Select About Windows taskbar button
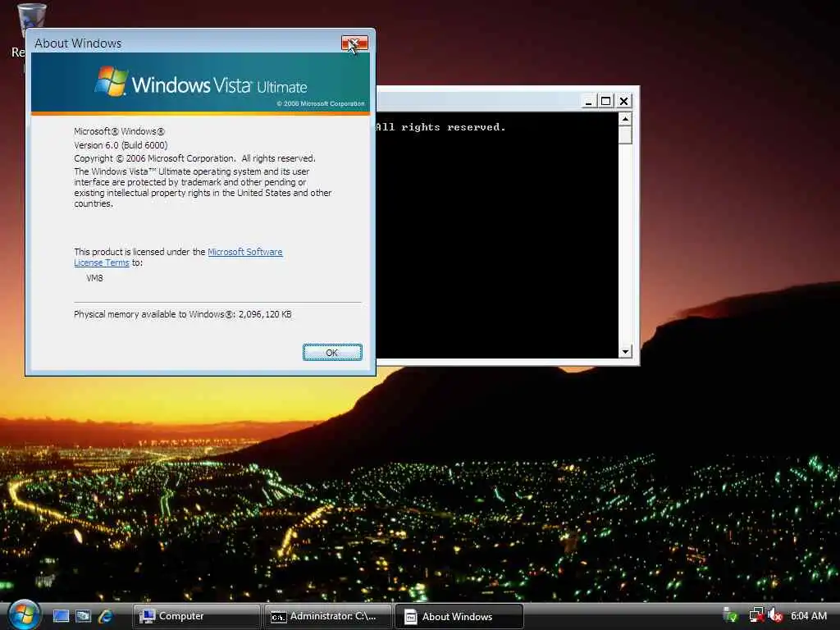The image size is (840, 630). click(x=459, y=616)
